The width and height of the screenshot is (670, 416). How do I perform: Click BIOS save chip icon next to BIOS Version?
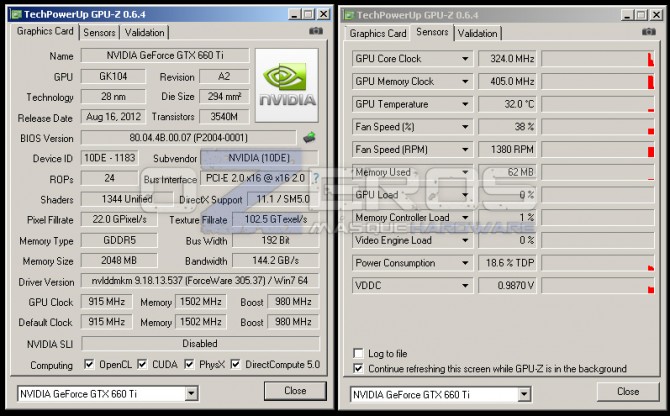[x=309, y=138]
